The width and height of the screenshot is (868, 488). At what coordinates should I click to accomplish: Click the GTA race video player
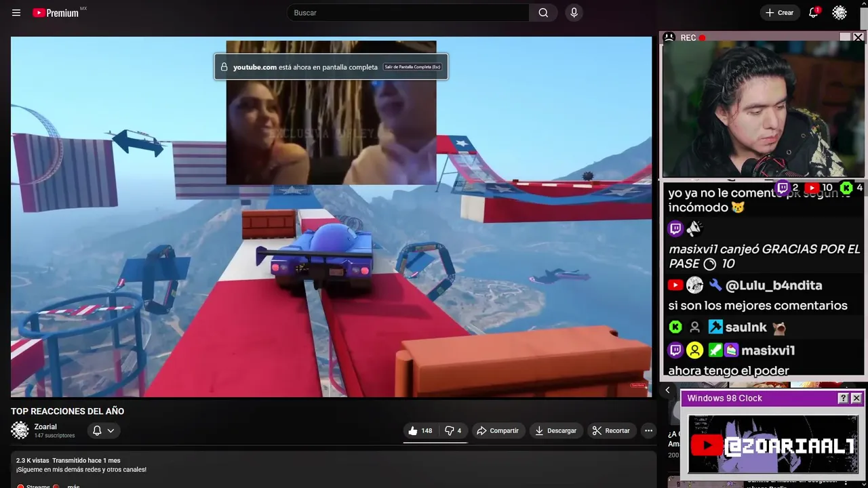pyautogui.click(x=331, y=217)
